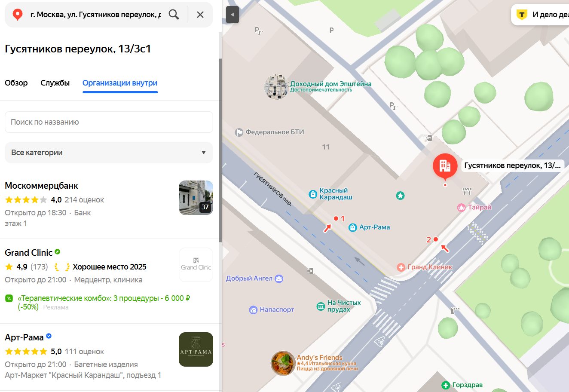
Task: Click the green discount percent icon
Action: click(9, 298)
